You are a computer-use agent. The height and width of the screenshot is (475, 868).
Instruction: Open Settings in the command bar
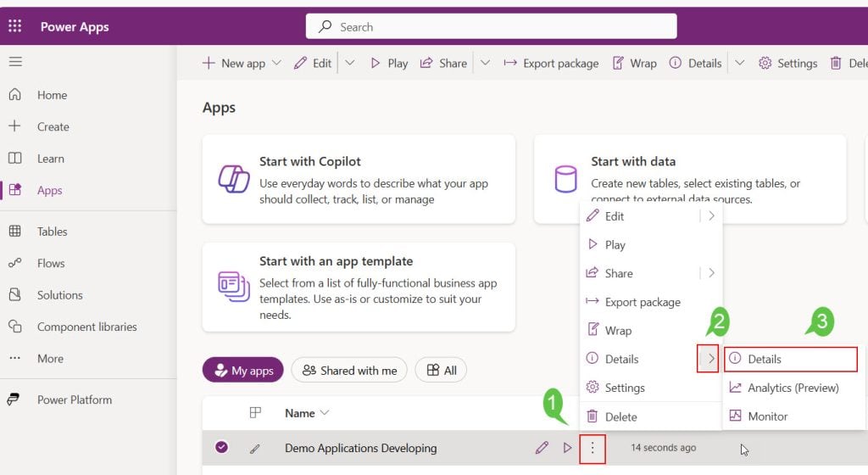point(787,63)
